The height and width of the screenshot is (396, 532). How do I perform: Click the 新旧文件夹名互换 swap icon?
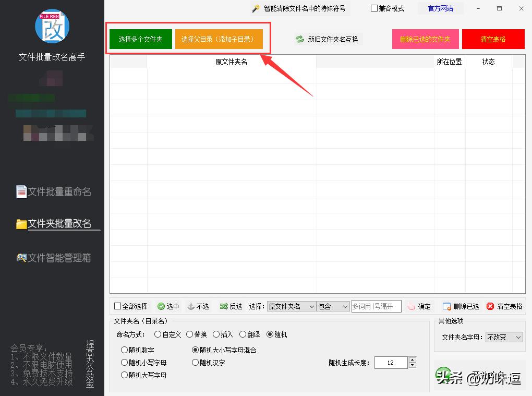[x=299, y=39]
